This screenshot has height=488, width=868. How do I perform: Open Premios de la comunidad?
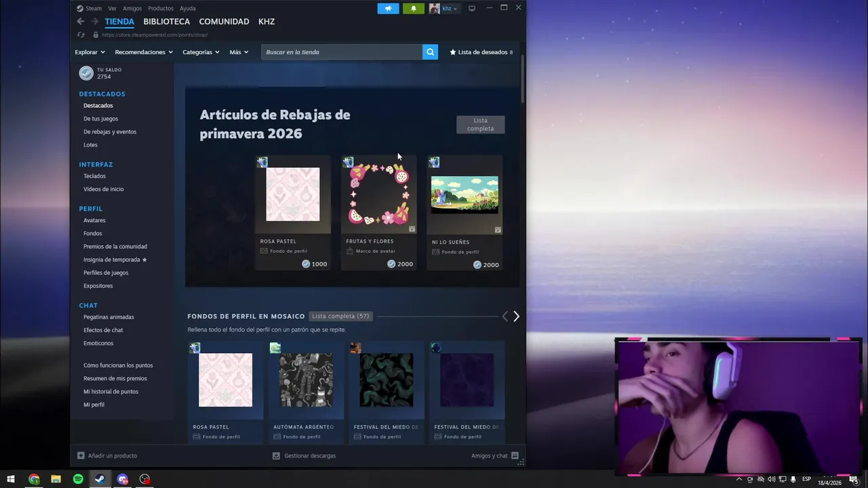point(115,247)
